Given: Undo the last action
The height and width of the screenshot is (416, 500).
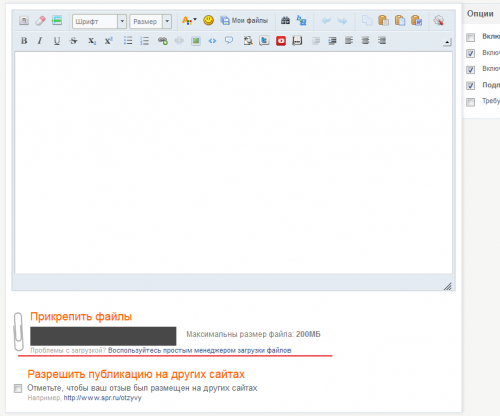Looking at the screenshot, I should tap(326, 21).
